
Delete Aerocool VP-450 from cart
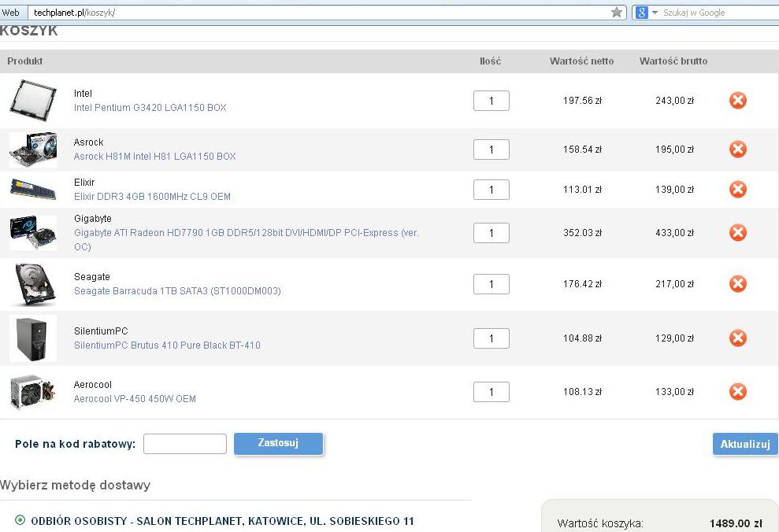tap(738, 392)
